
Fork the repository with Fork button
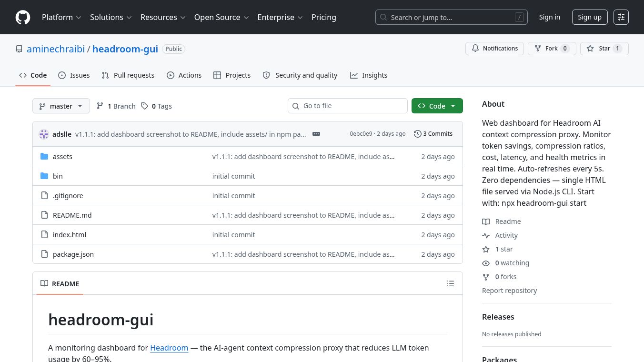[x=552, y=49]
